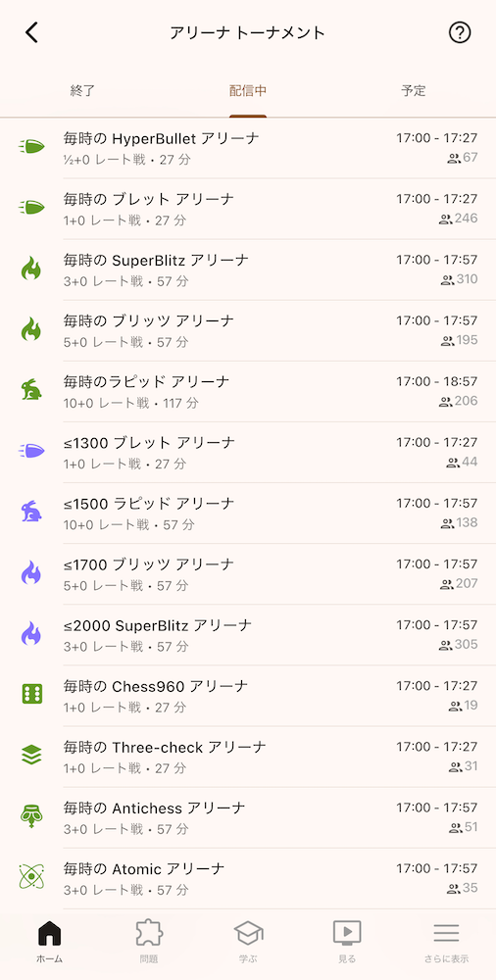Switch to the 終了 tab
The height and width of the screenshot is (980, 496).
click(82, 90)
